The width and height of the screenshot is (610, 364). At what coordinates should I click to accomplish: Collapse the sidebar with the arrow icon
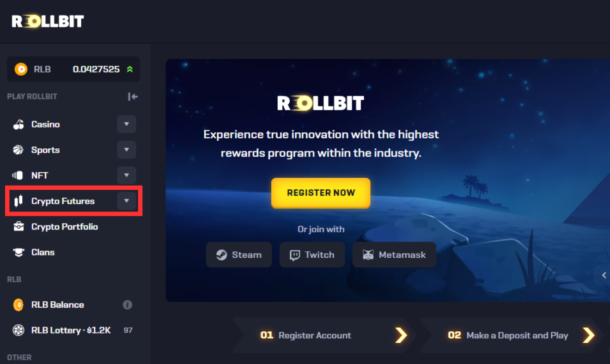tap(133, 97)
